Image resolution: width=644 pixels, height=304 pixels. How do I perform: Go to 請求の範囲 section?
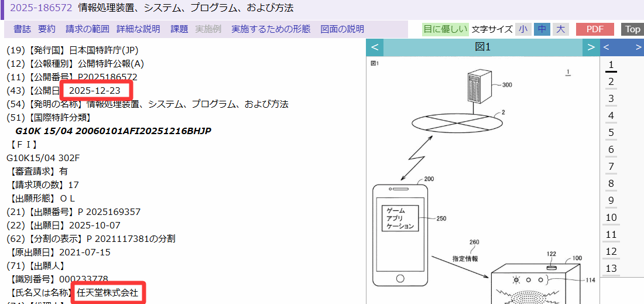[87, 29]
